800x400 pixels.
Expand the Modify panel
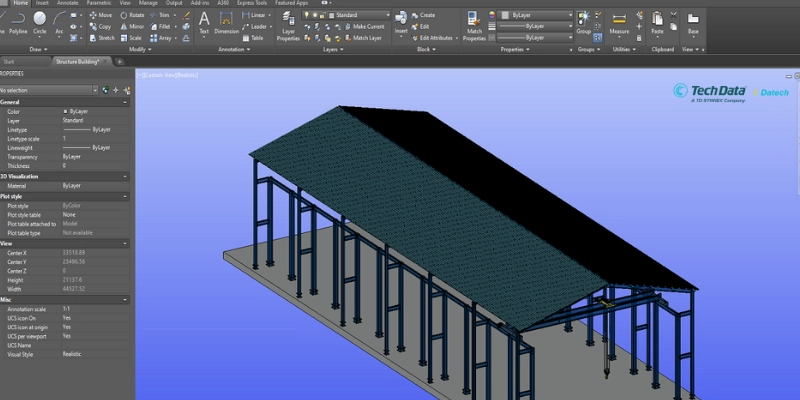pyautogui.click(x=140, y=49)
